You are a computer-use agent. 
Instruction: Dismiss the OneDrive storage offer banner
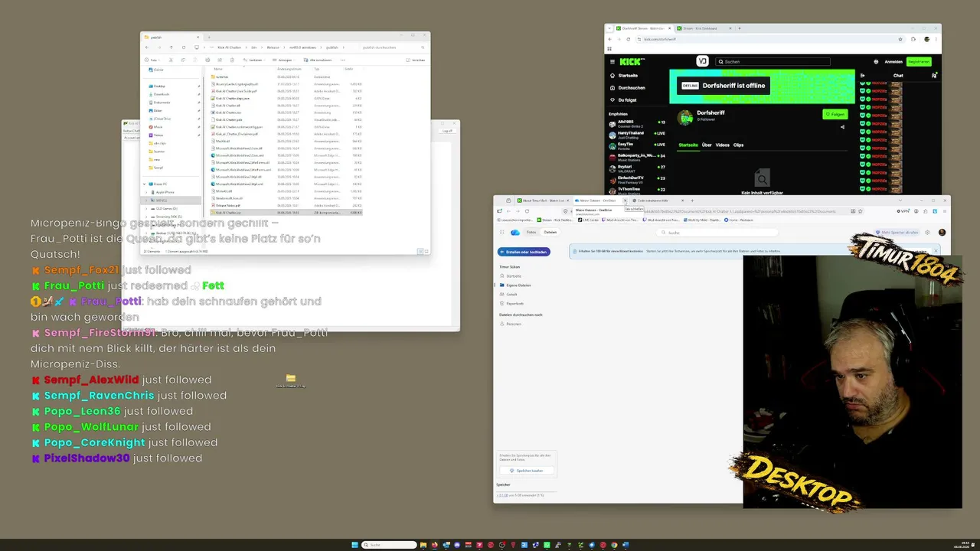click(936, 250)
